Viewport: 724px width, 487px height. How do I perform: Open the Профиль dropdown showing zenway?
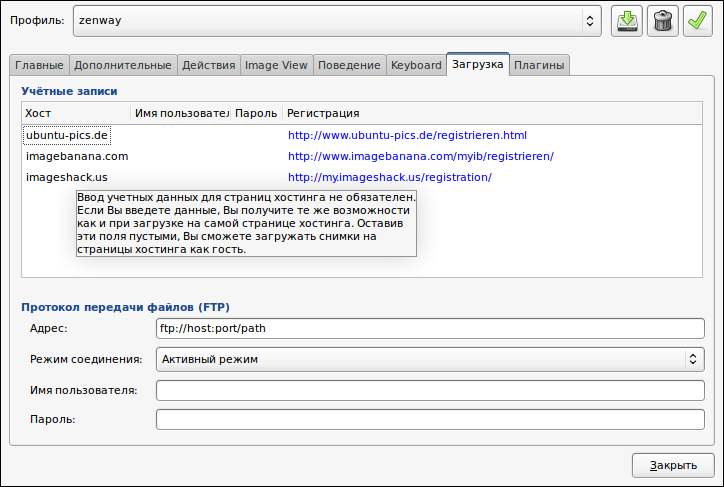(337, 21)
